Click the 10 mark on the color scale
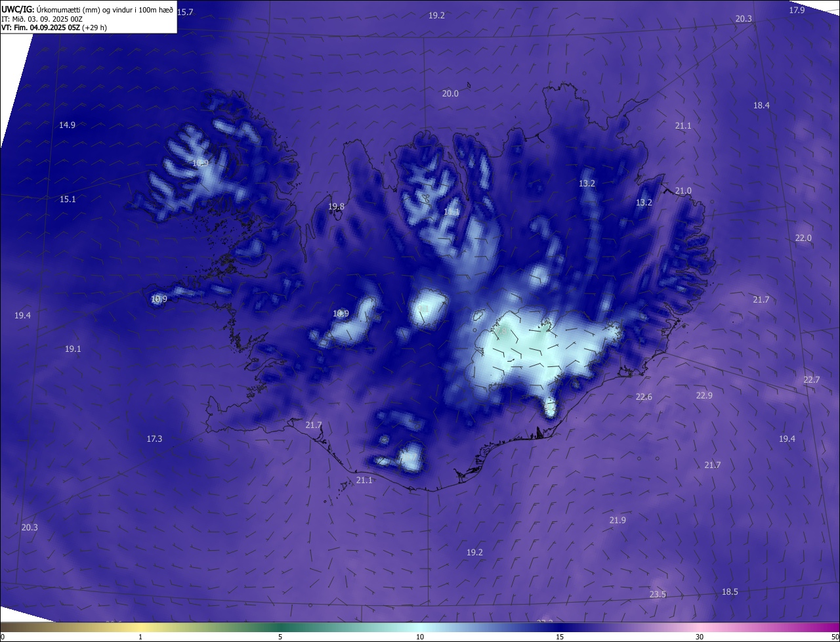This screenshot has height=642, width=840. (x=420, y=637)
